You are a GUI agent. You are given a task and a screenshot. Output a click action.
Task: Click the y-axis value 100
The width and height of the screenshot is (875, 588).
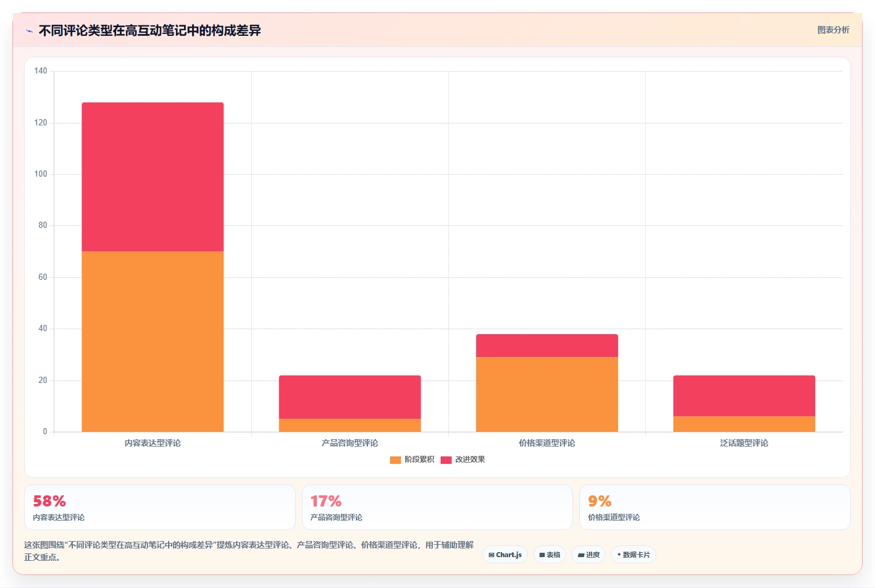point(41,174)
